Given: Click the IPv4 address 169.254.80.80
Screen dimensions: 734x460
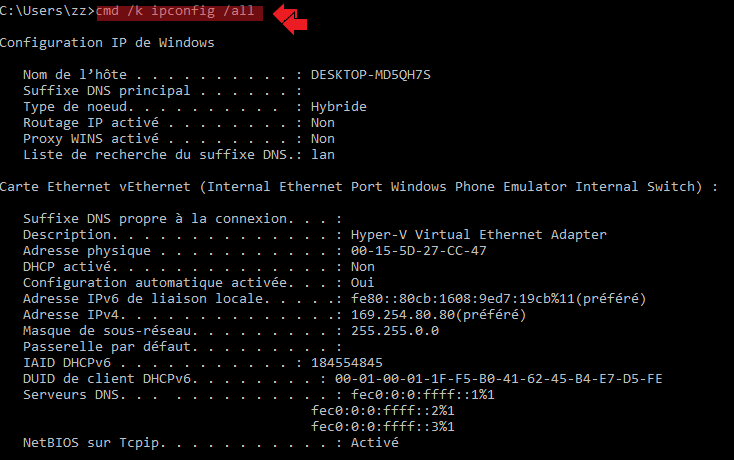Looking at the screenshot, I should click(x=438, y=314).
